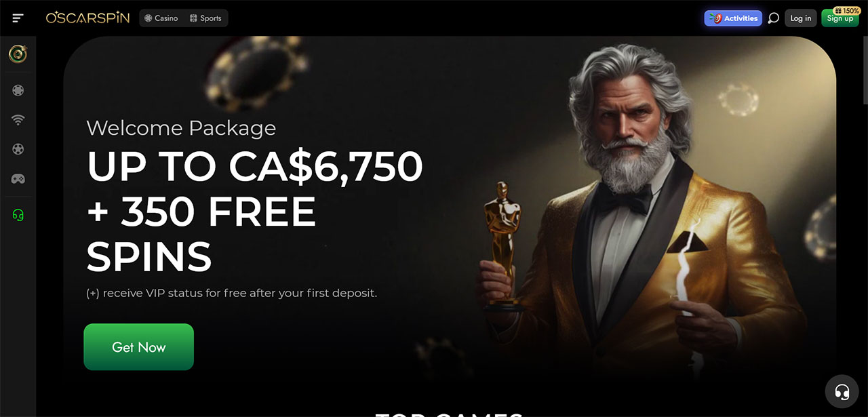Open the green headset support icon in sidebar
Viewport: 868px width, 417px height.
click(x=18, y=215)
